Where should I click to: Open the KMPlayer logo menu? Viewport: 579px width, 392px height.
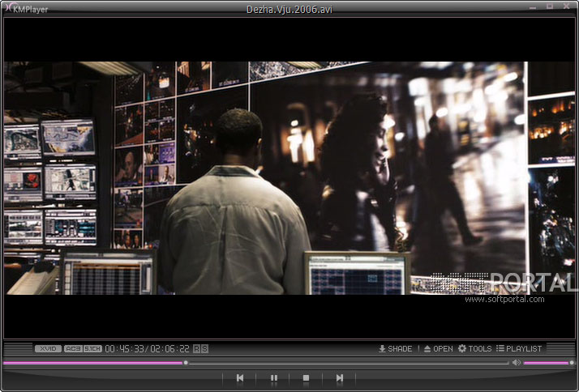coord(24,7)
